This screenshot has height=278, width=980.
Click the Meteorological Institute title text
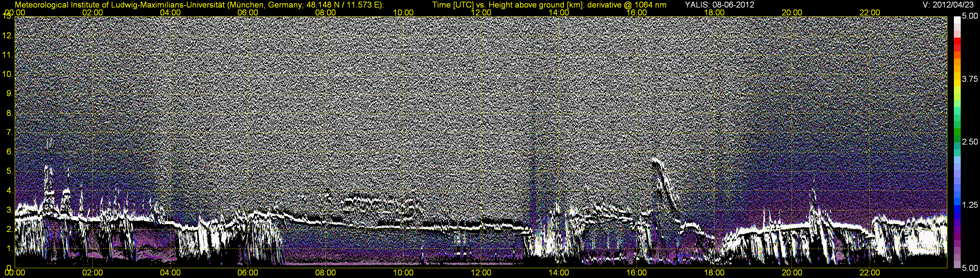(199, 5)
